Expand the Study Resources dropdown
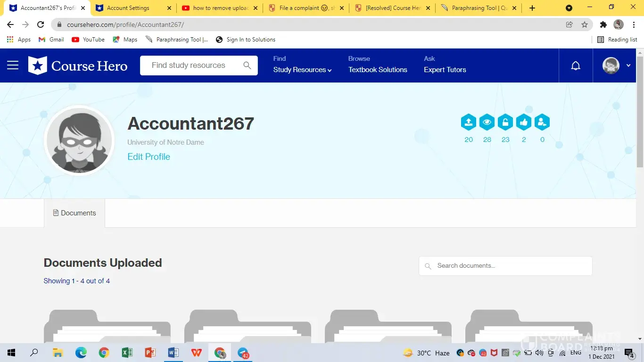This screenshot has width=644, height=362. point(302,70)
